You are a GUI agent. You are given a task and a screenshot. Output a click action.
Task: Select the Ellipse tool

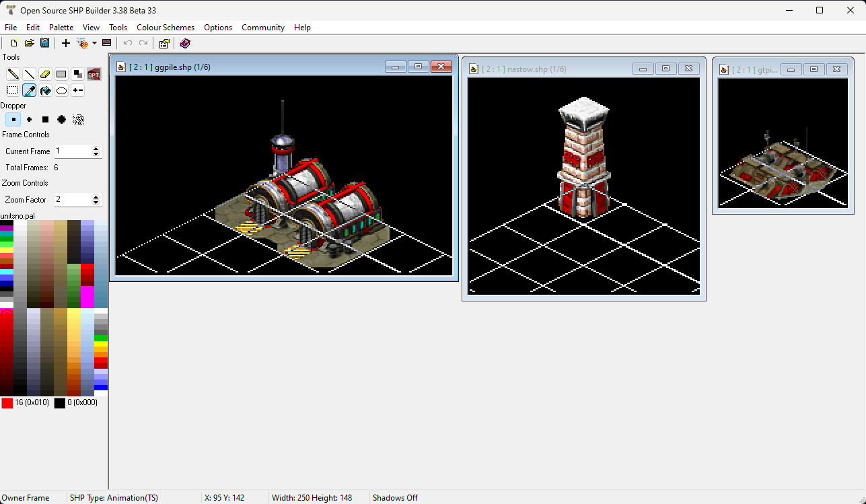click(x=61, y=90)
